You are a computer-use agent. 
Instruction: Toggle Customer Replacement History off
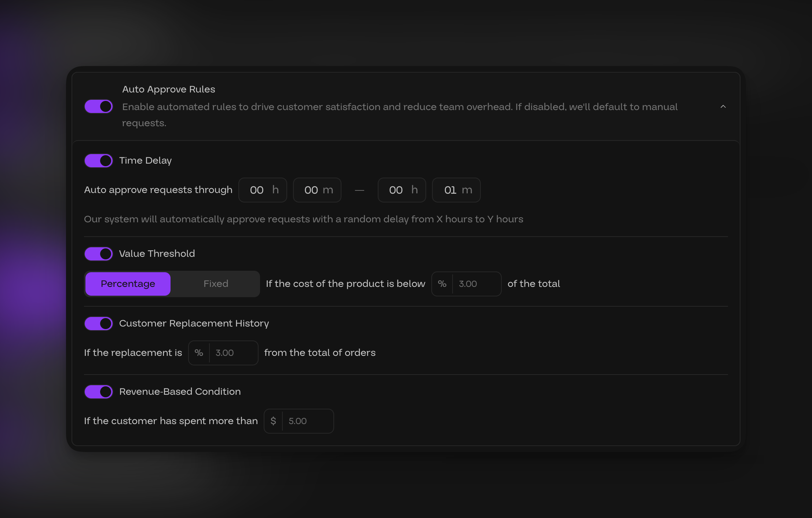click(x=98, y=323)
